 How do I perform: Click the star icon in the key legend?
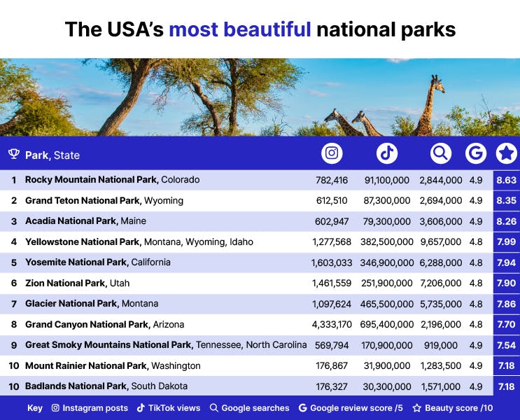[416, 408]
